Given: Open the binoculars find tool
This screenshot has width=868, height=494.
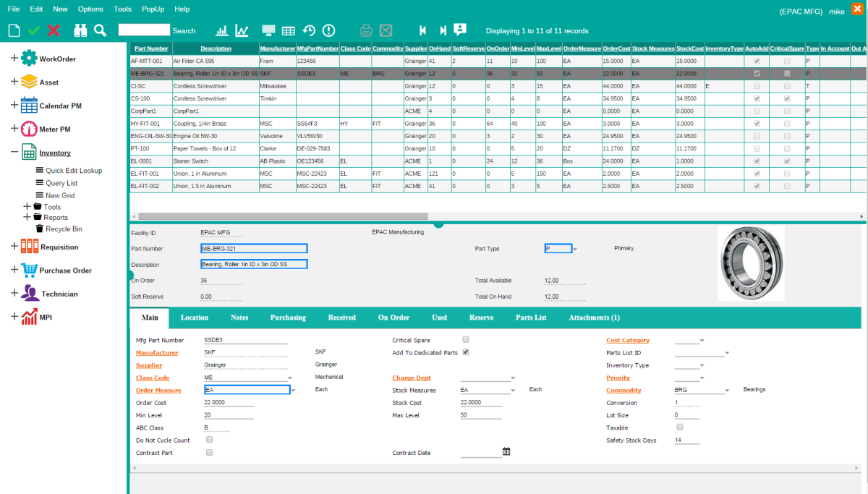Looking at the screenshot, I should click(80, 30).
